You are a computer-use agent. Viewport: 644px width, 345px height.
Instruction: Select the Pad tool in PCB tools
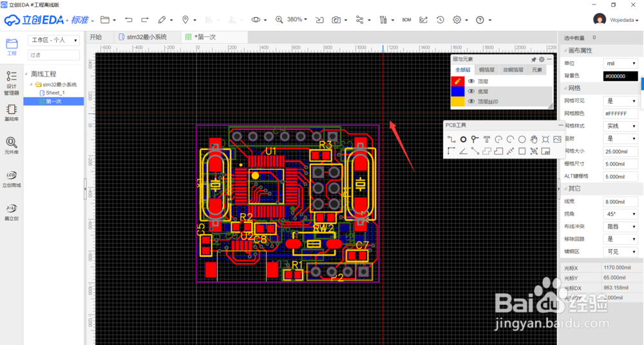pyautogui.click(x=463, y=139)
